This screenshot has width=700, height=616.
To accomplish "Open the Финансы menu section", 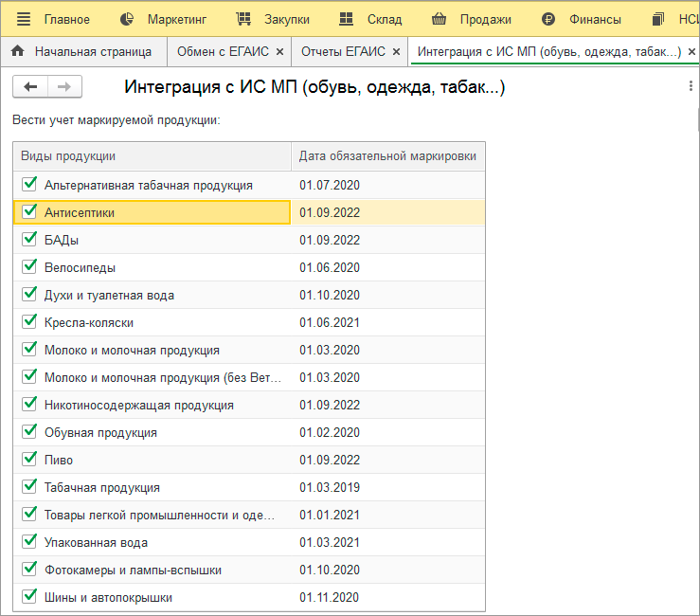I will pos(595,19).
